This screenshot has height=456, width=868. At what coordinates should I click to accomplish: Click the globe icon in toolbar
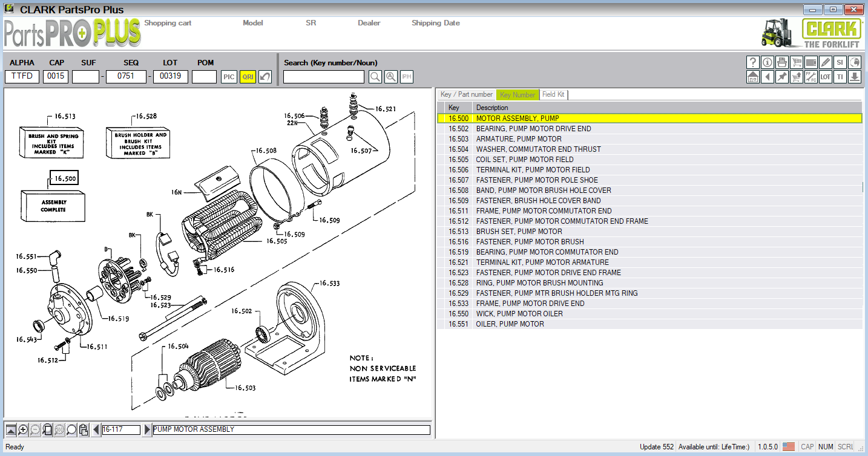coord(854,62)
